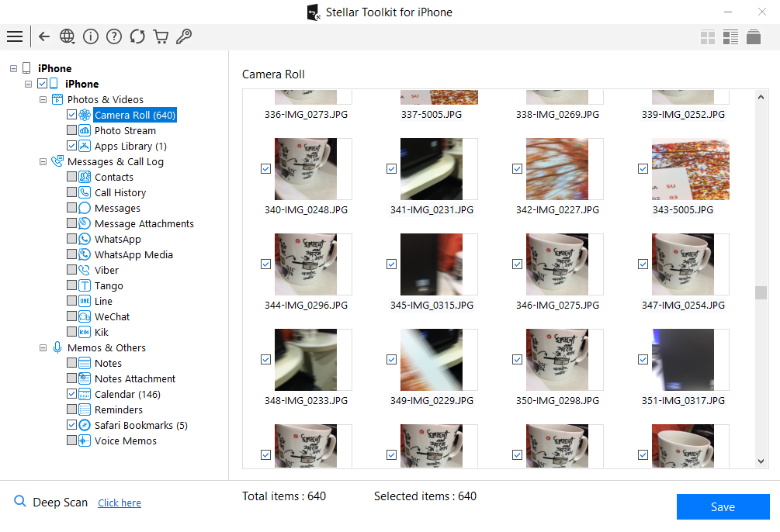Collapse the Messages & Call Log node

[43, 161]
